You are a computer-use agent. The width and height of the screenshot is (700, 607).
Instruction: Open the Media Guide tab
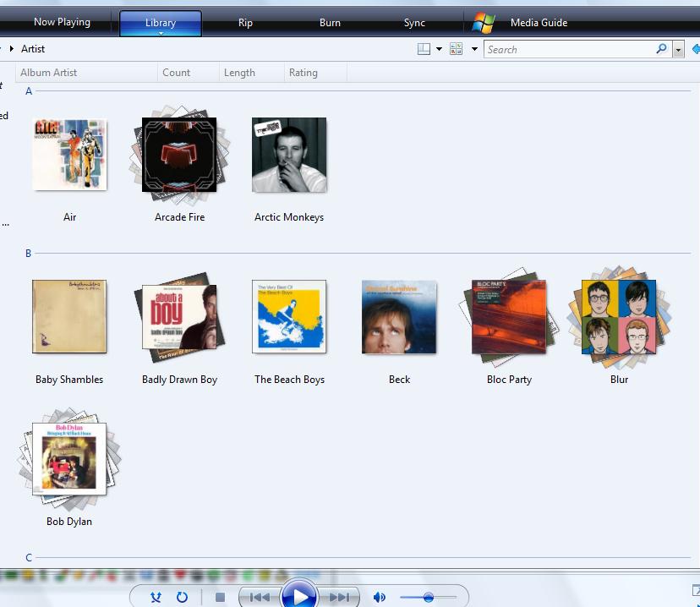tap(539, 22)
